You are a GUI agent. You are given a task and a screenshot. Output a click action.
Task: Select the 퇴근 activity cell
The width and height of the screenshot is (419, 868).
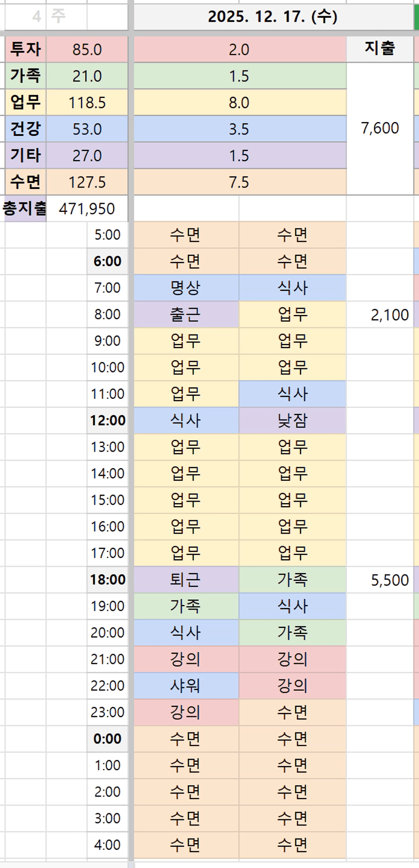coord(185,580)
